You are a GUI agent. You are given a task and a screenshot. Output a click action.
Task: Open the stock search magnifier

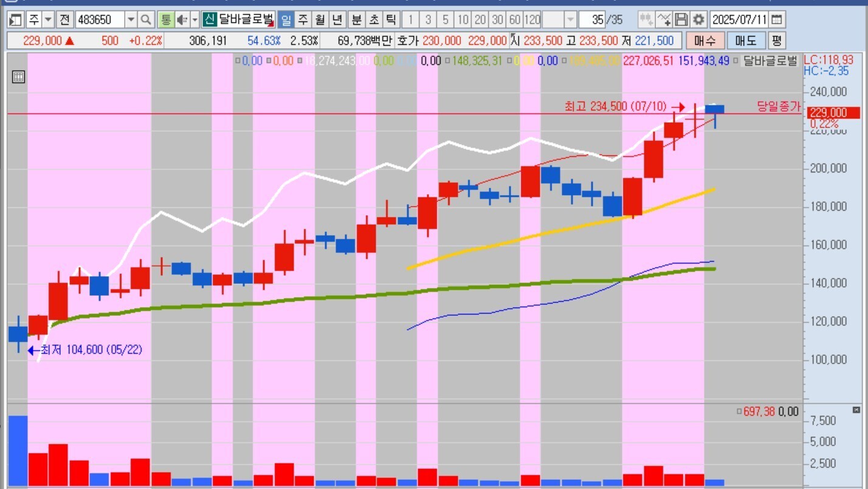coord(146,19)
